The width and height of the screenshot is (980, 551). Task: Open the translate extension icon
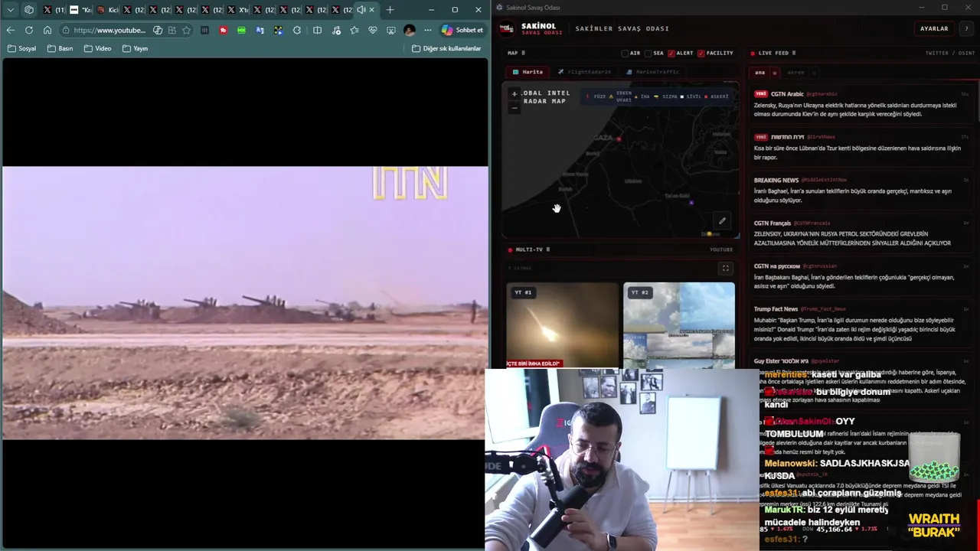(260, 30)
